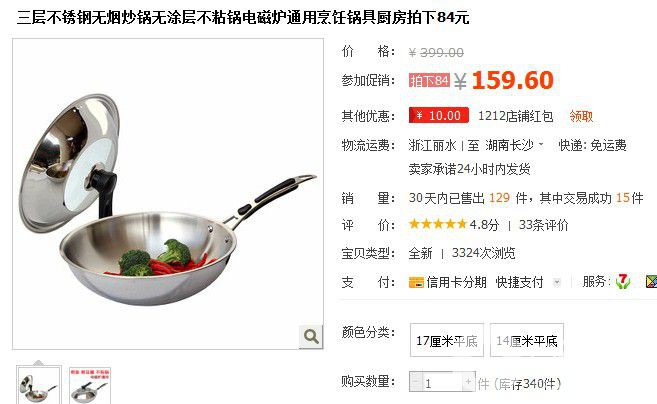Click the red ¥10.00 coupon badge
This screenshot has height=404, width=657.
point(439,115)
